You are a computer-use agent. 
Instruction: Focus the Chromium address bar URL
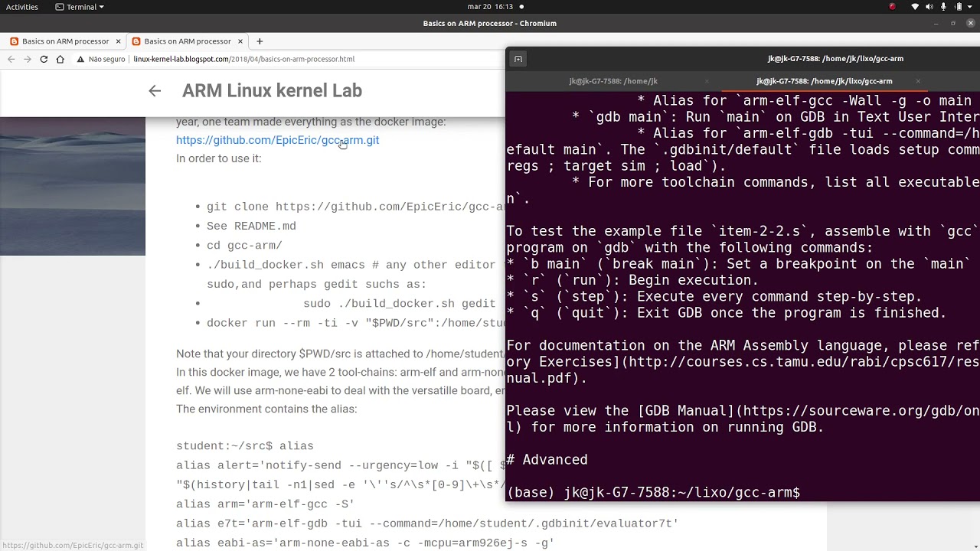point(243,59)
